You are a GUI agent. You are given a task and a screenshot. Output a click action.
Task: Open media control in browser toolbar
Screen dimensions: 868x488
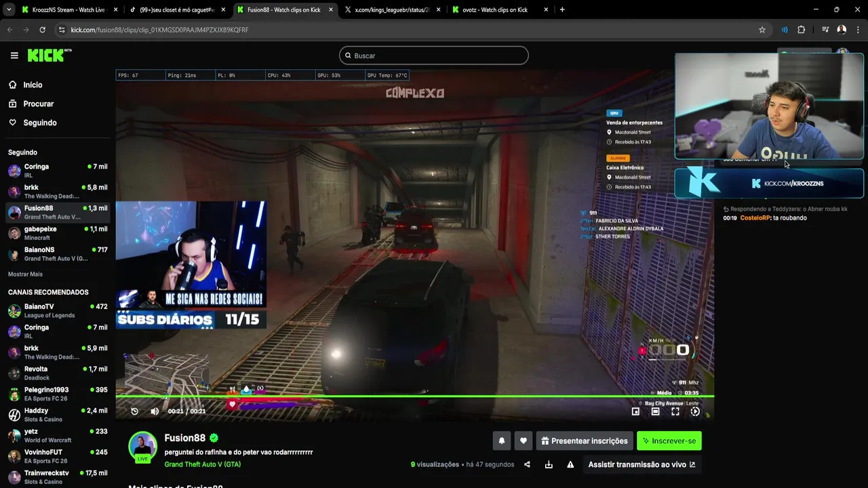pos(825,30)
